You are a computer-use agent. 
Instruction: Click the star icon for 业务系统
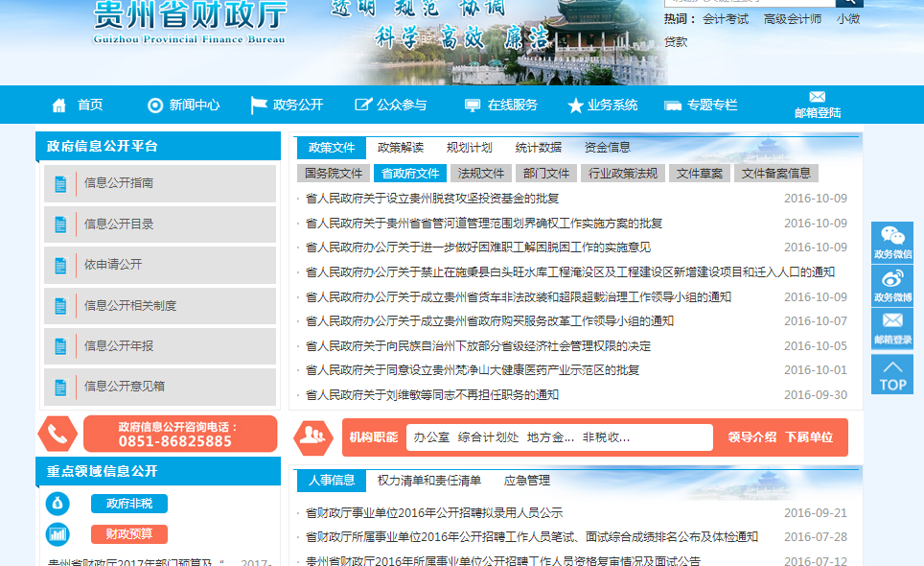point(575,106)
